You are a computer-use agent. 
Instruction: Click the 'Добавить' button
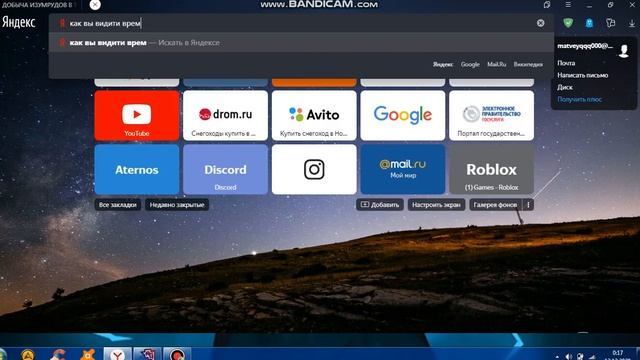tap(380, 204)
